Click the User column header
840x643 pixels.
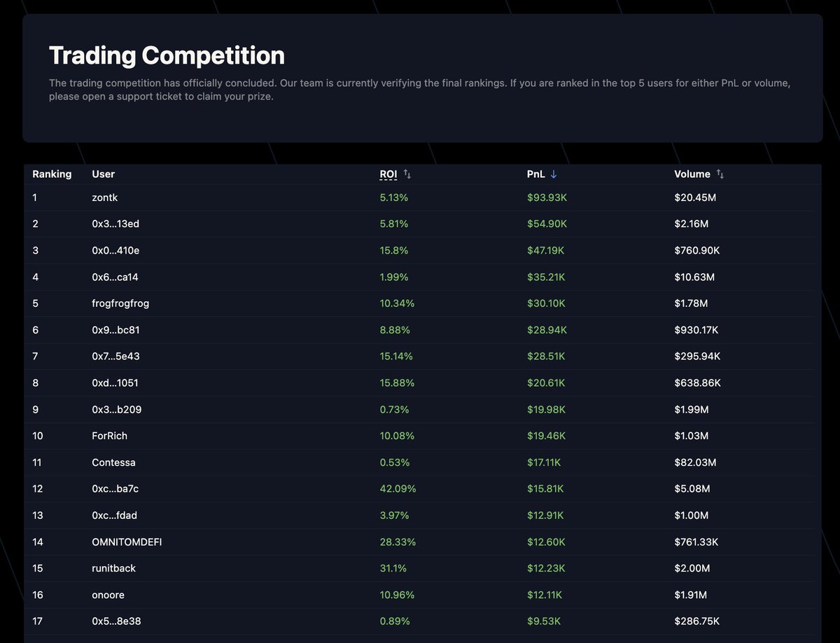coord(104,174)
